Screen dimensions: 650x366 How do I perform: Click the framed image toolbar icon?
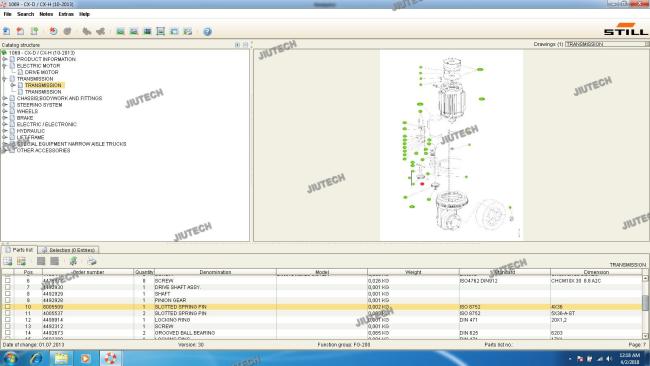pos(160,31)
